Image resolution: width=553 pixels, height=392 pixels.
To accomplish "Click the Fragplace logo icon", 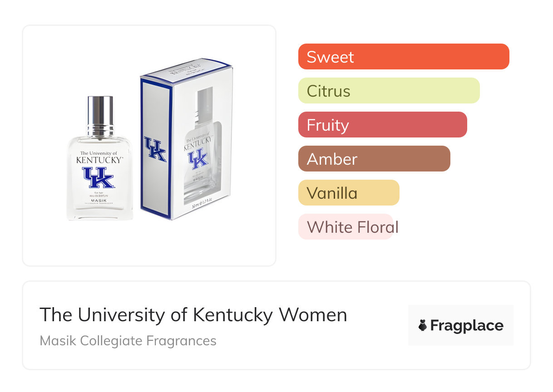I will [423, 325].
